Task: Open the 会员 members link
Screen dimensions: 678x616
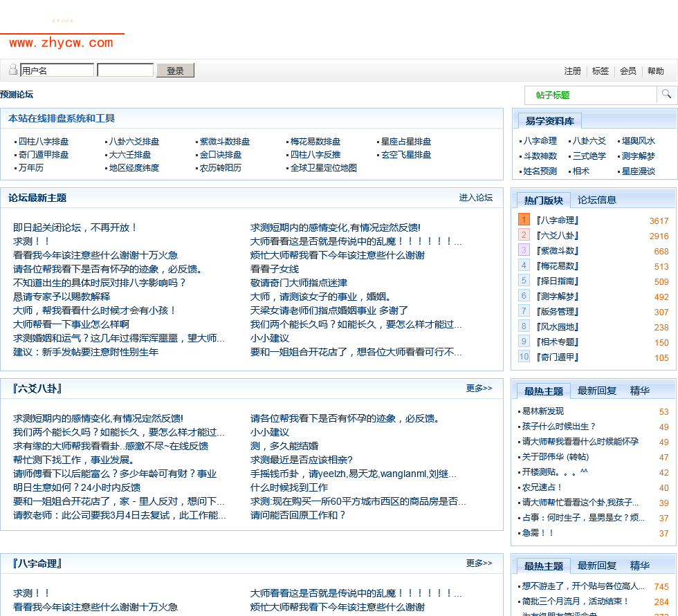Action: point(628,71)
